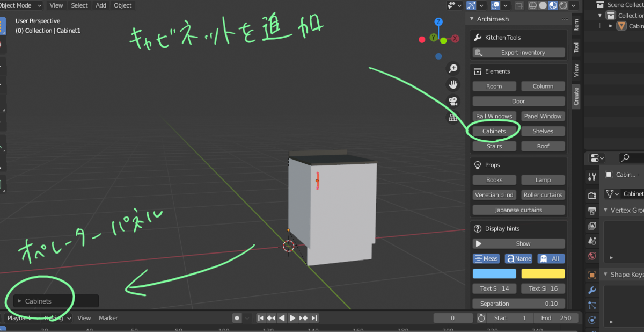
Task: Add Venetian blind prop
Action: pyautogui.click(x=494, y=195)
